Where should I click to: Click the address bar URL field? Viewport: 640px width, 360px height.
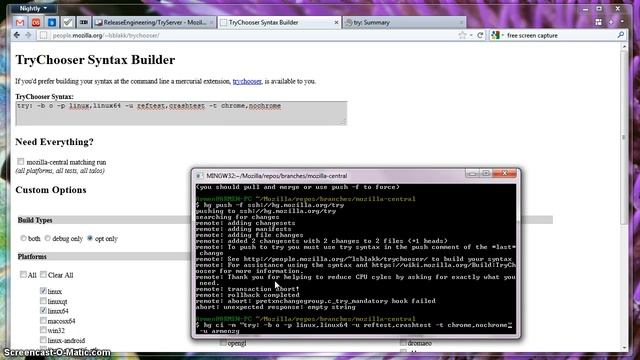click(x=253, y=36)
